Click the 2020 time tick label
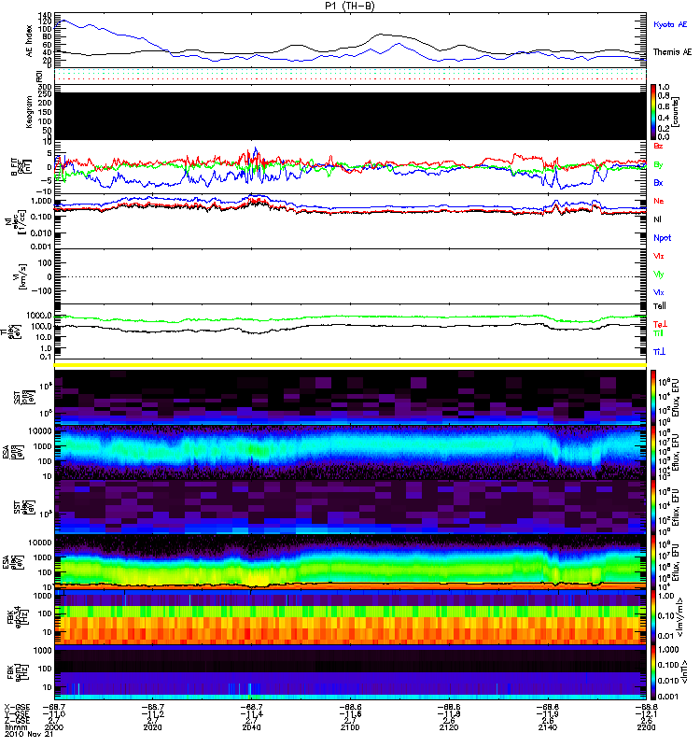 coord(153,727)
